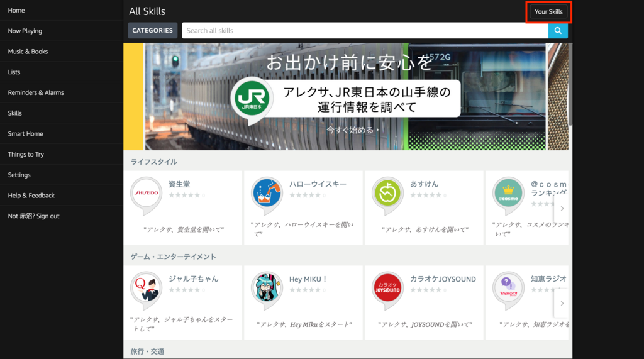Show next ライフスタイル skills with arrow
The image size is (644, 359).
[x=562, y=208]
